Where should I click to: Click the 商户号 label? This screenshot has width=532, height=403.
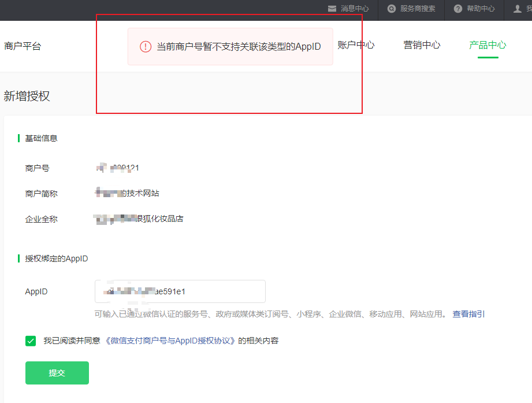(x=38, y=168)
